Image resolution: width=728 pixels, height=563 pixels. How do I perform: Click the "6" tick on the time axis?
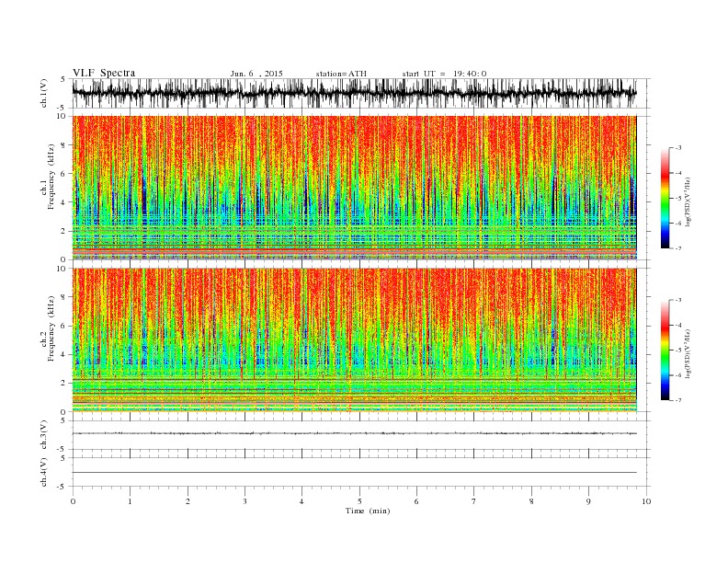coord(416,501)
